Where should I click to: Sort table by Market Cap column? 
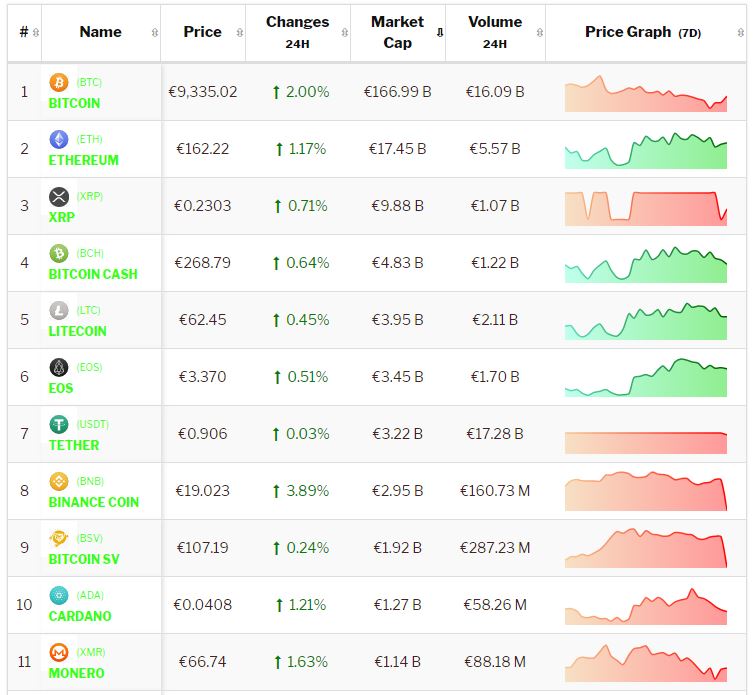(x=397, y=32)
